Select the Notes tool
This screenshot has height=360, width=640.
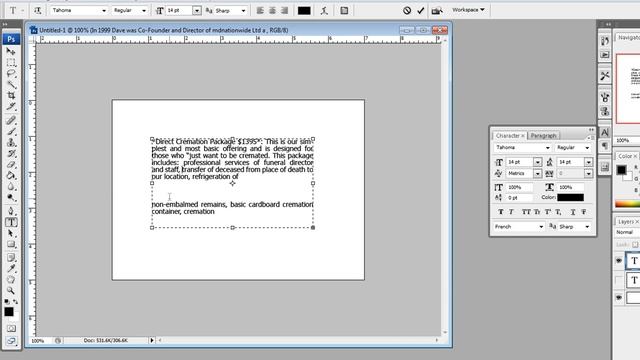click(11, 258)
